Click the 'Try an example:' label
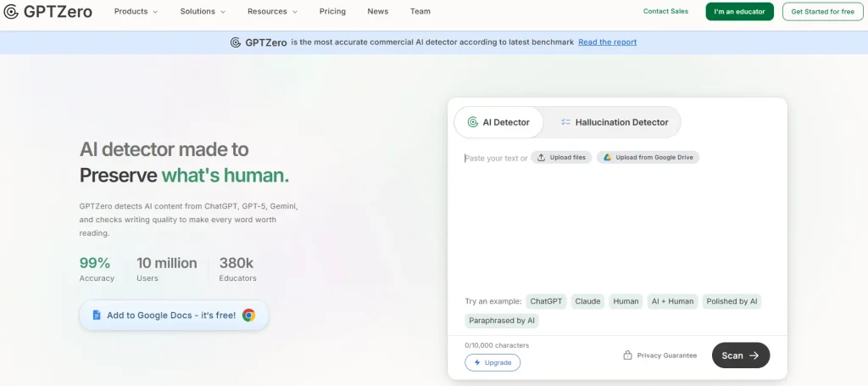This screenshot has height=386, width=868. (x=493, y=302)
